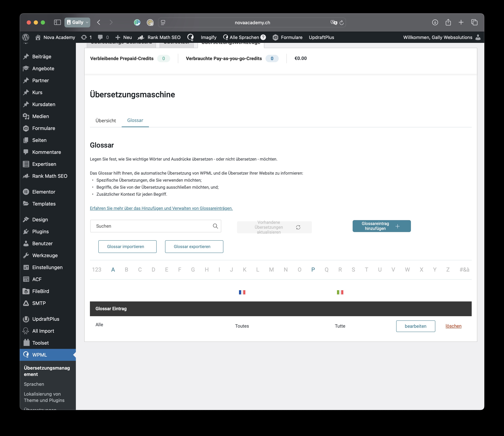Open the WordPress logo menu
504x436 pixels.
coord(25,37)
